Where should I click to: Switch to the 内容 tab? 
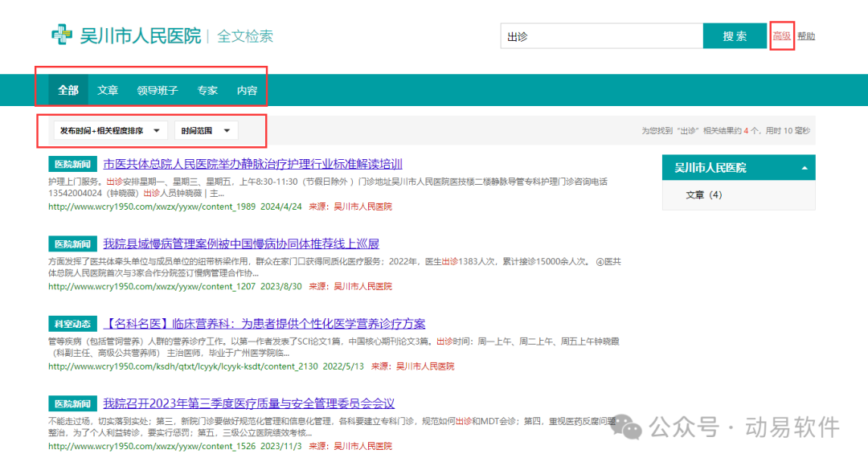tap(247, 91)
